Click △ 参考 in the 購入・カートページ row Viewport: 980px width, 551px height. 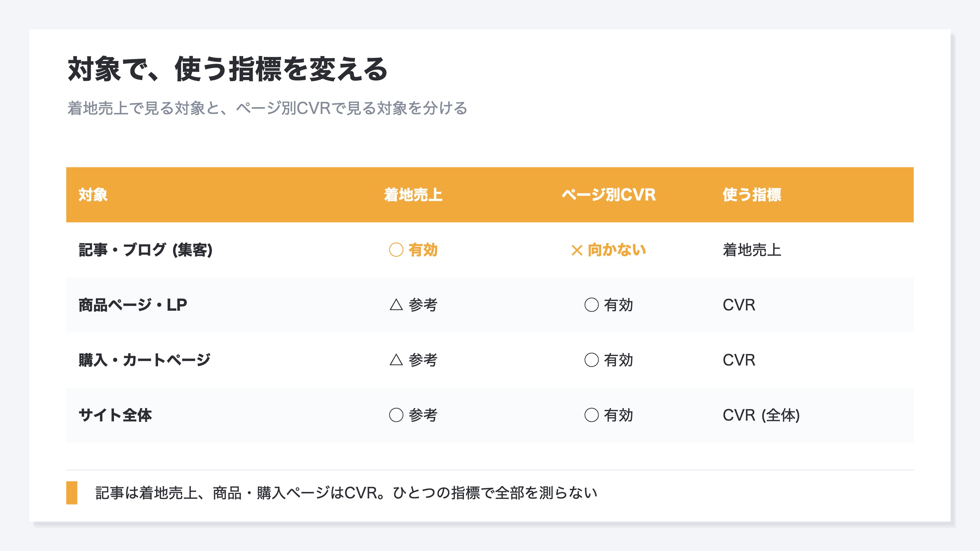coord(413,360)
